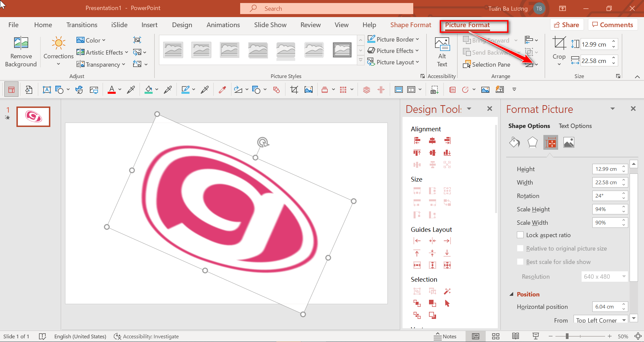Expand the Picture Styles gallery
This screenshot has width=644, height=342.
[361, 60]
